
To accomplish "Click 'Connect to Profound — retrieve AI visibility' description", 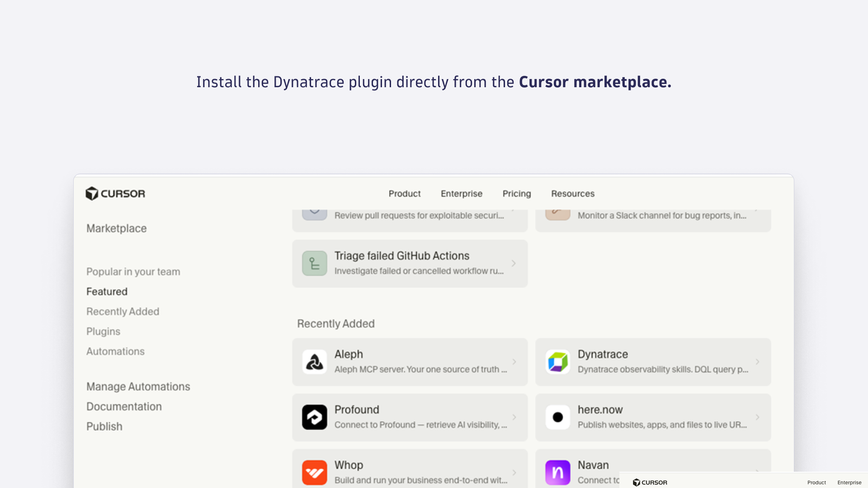I will click(420, 425).
